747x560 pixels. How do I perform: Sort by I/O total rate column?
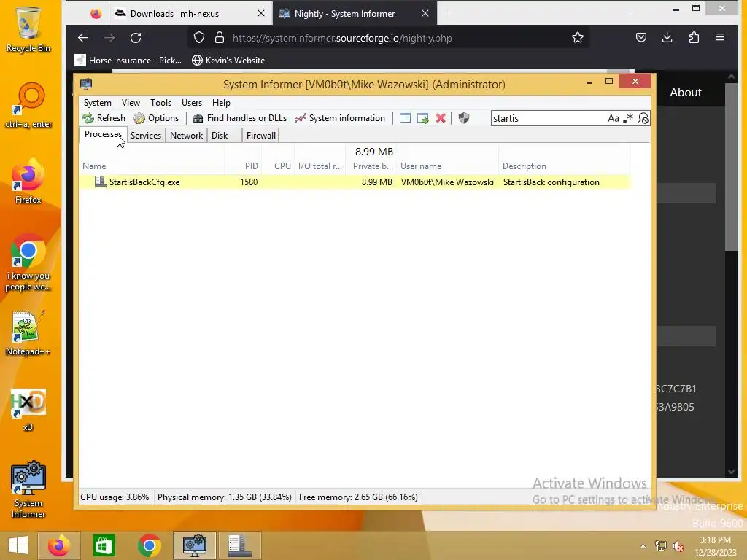coord(320,166)
